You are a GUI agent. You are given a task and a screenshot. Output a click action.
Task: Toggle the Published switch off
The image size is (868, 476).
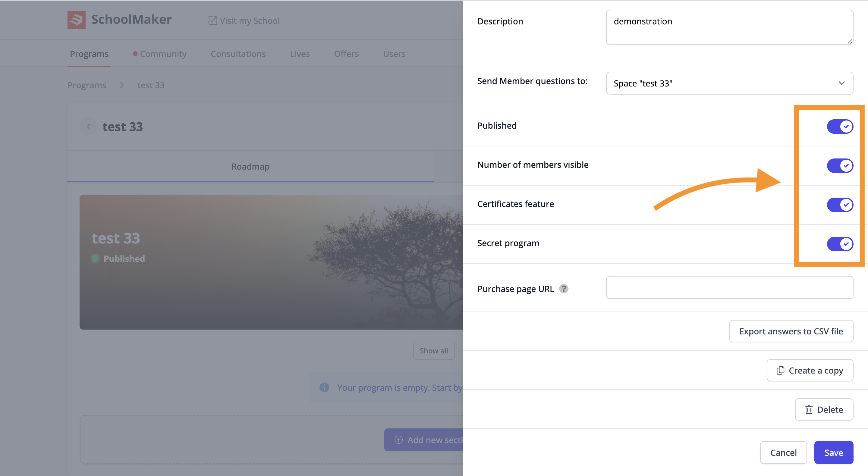point(840,127)
